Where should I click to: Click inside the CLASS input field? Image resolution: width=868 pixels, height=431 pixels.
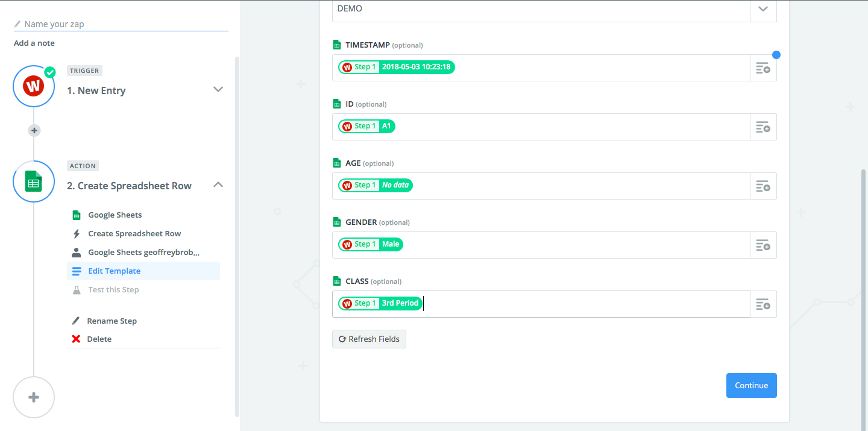(541, 304)
